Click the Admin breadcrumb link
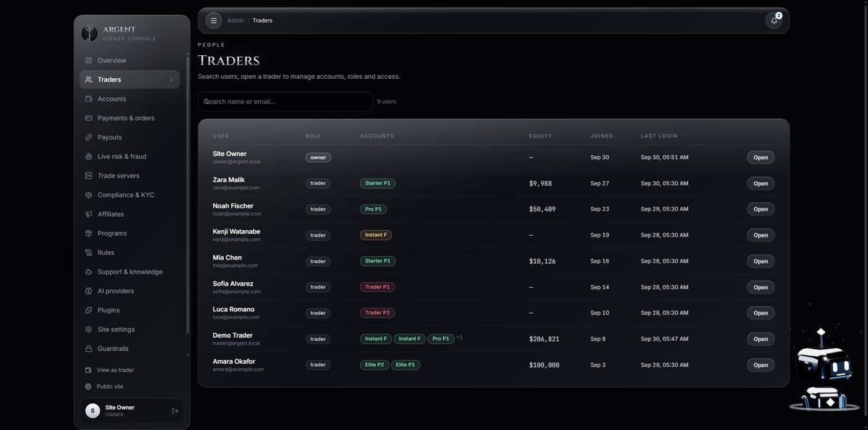Screen dimensions: 868x430 (236, 20)
